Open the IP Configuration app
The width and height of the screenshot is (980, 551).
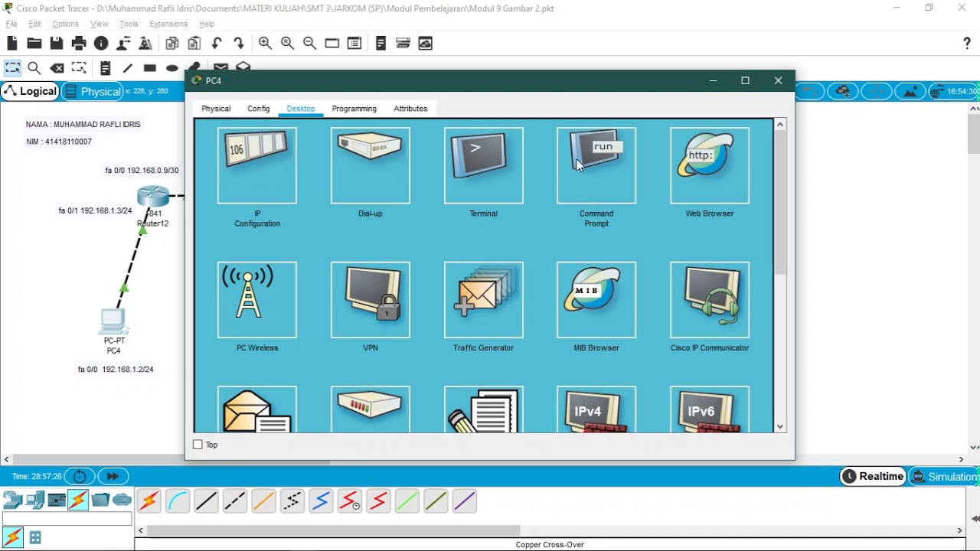(x=257, y=166)
